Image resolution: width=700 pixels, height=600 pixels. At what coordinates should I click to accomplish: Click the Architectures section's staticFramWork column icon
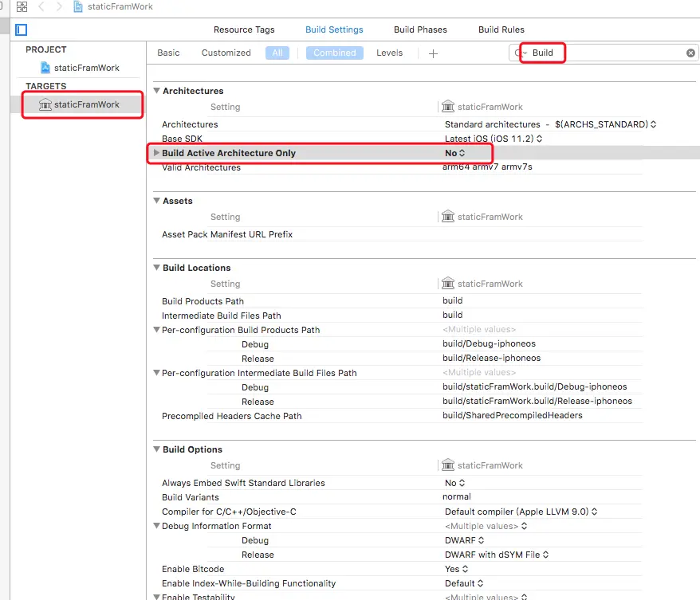click(x=448, y=107)
